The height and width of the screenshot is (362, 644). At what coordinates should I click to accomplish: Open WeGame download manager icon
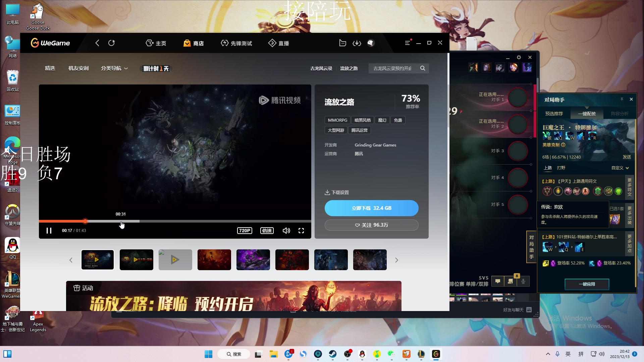[x=357, y=43]
